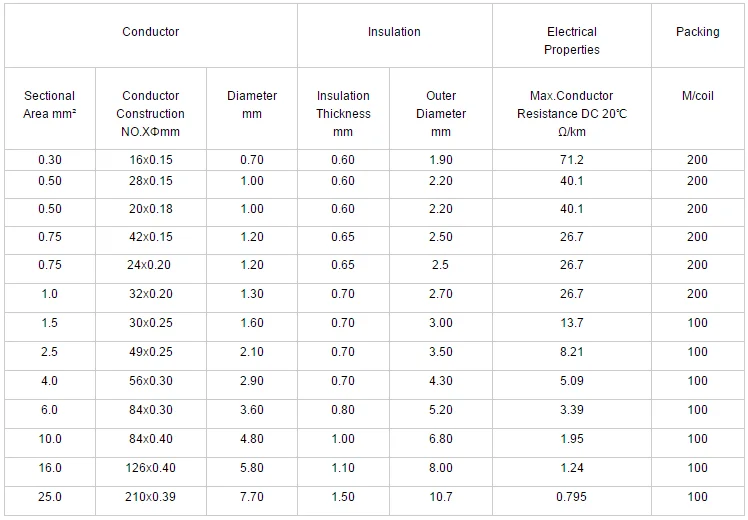748x520 pixels.
Task: Click the Insulation group header cell
Action: (394, 32)
